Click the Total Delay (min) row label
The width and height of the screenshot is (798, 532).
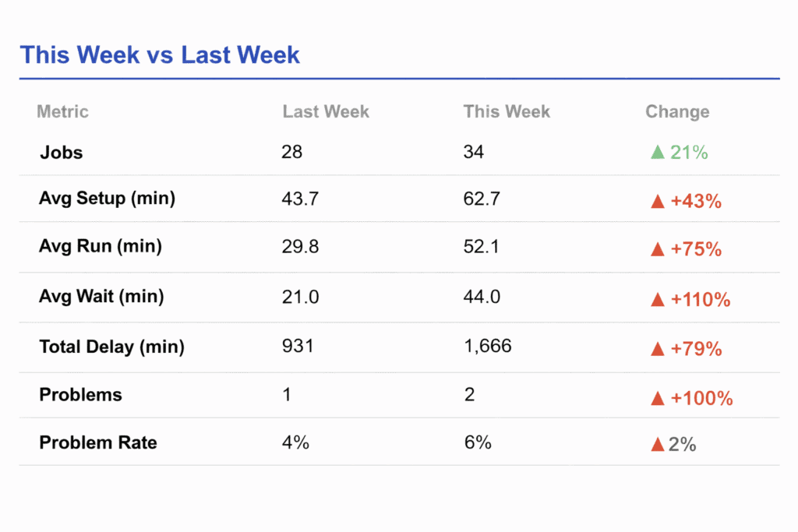111,347
